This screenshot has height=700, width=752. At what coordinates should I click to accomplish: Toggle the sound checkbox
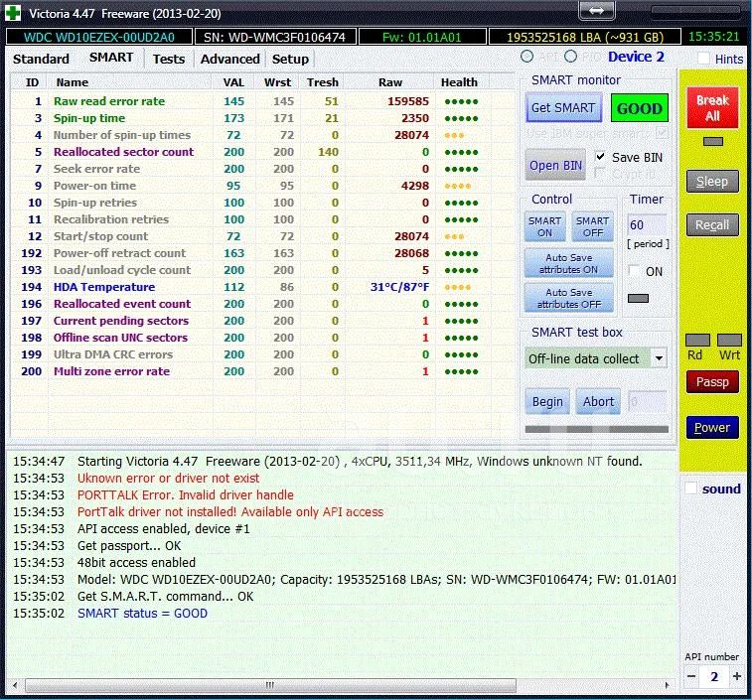tap(691, 489)
